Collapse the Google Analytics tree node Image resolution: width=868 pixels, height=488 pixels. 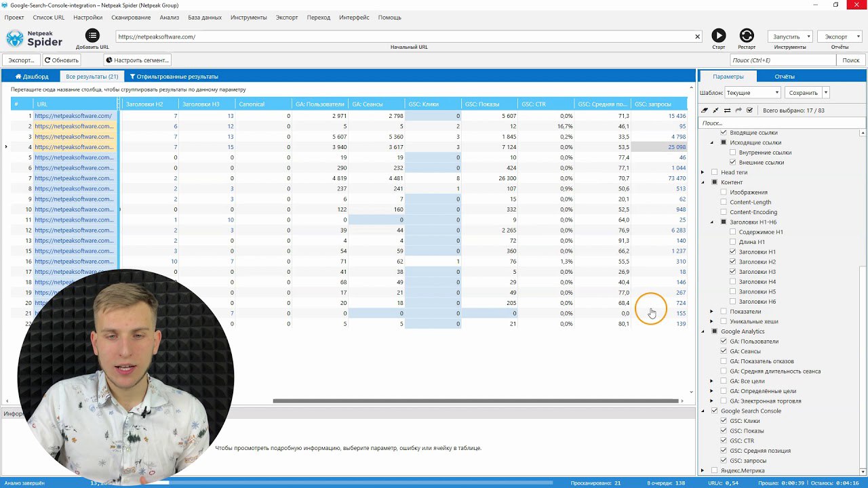pyautogui.click(x=703, y=331)
